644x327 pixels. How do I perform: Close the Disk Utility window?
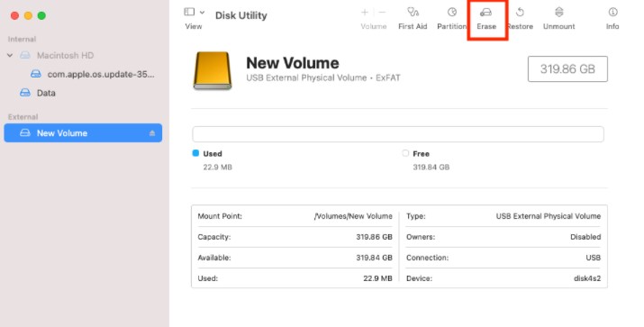pyautogui.click(x=14, y=15)
